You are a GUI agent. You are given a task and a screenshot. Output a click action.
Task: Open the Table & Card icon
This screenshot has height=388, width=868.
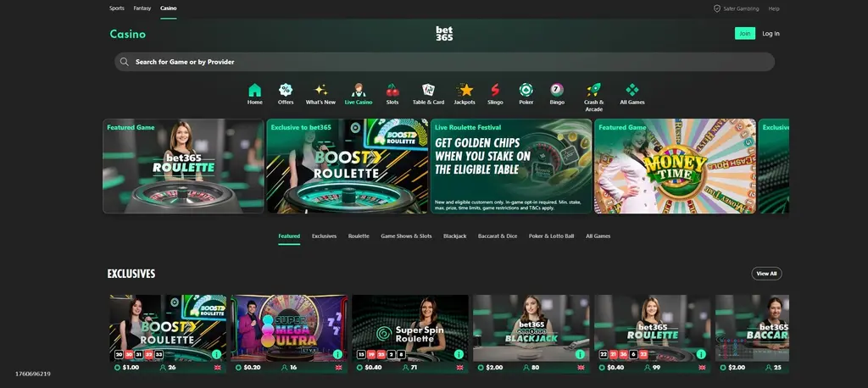pyautogui.click(x=428, y=90)
